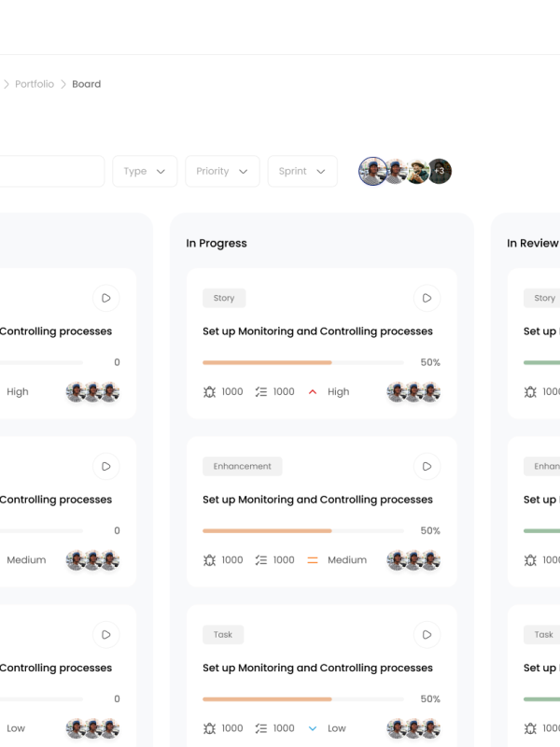560x747 pixels.
Task: Click bug icon on In Progress Task card
Action: tap(209, 728)
